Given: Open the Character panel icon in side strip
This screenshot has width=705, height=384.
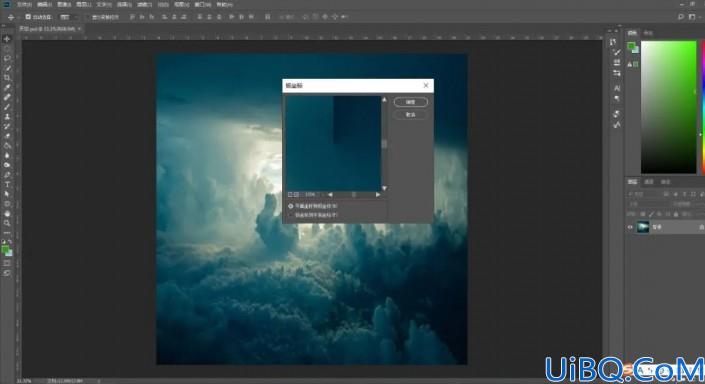Looking at the screenshot, I should click(x=617, y=88).
